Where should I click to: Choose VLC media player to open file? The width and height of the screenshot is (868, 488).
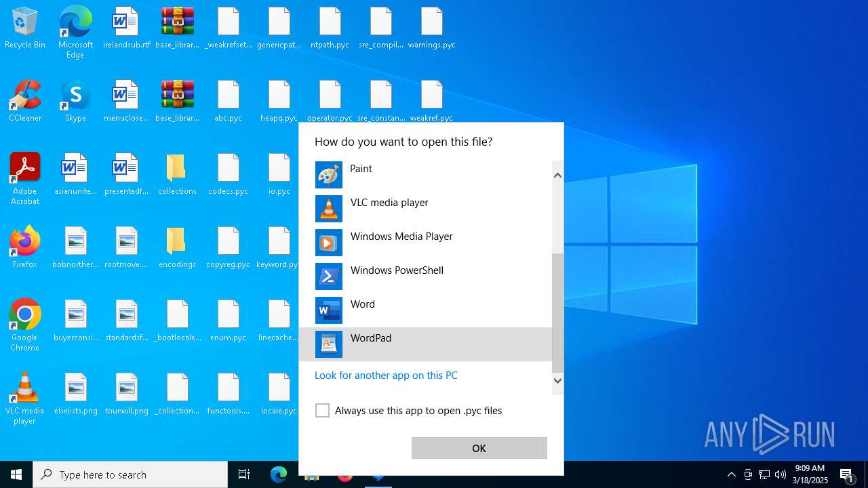pos(425,209)
